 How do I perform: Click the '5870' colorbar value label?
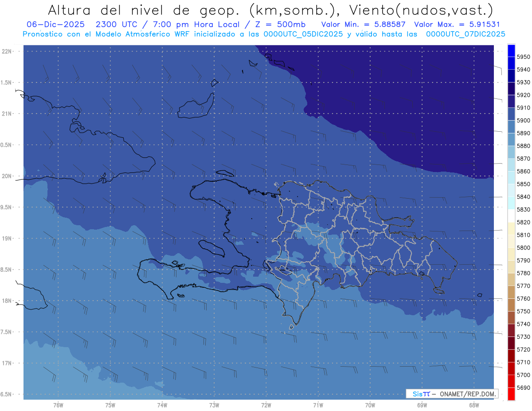(524, 159)
